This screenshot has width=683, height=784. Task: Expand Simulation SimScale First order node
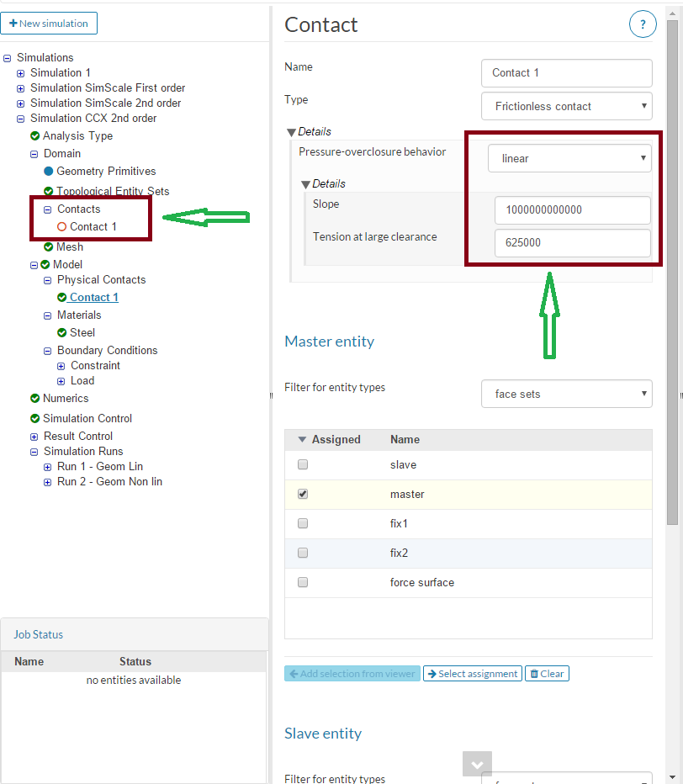coord(20,88)
